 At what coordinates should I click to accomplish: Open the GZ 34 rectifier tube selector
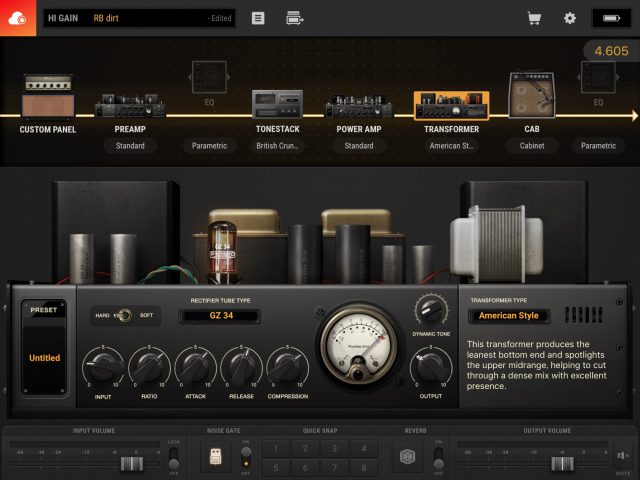(x=219, y=316)
